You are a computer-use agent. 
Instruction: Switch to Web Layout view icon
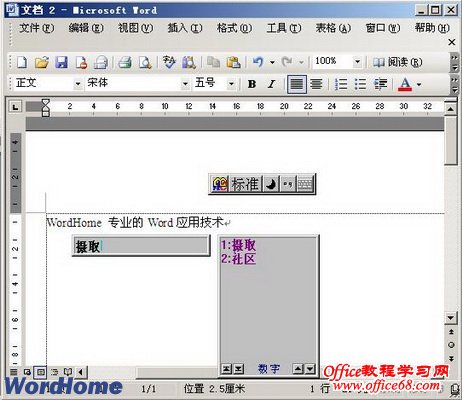point(27,371)
